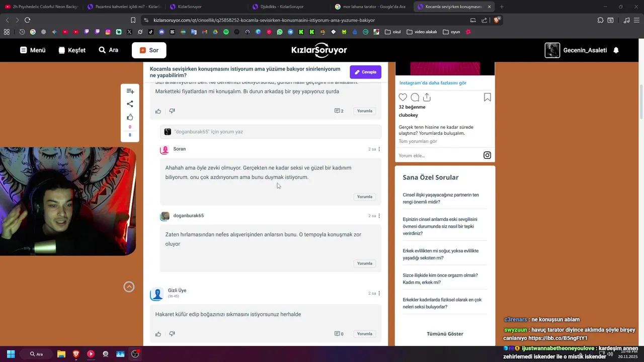Switch to the "mor lahana tarator" Google tab
This screenshot has height=362, width=644.
pos(371,7)
